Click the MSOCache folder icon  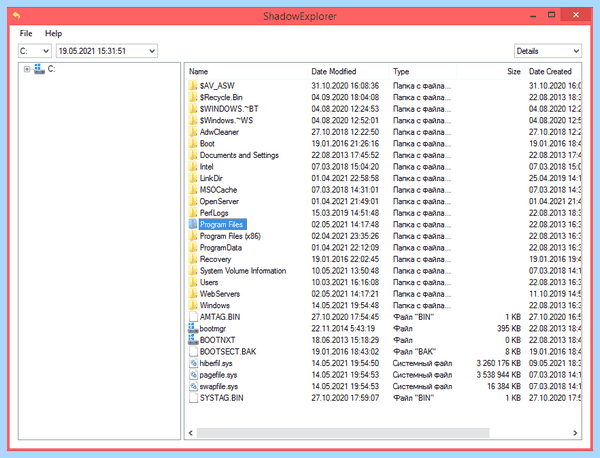point(193,189)
